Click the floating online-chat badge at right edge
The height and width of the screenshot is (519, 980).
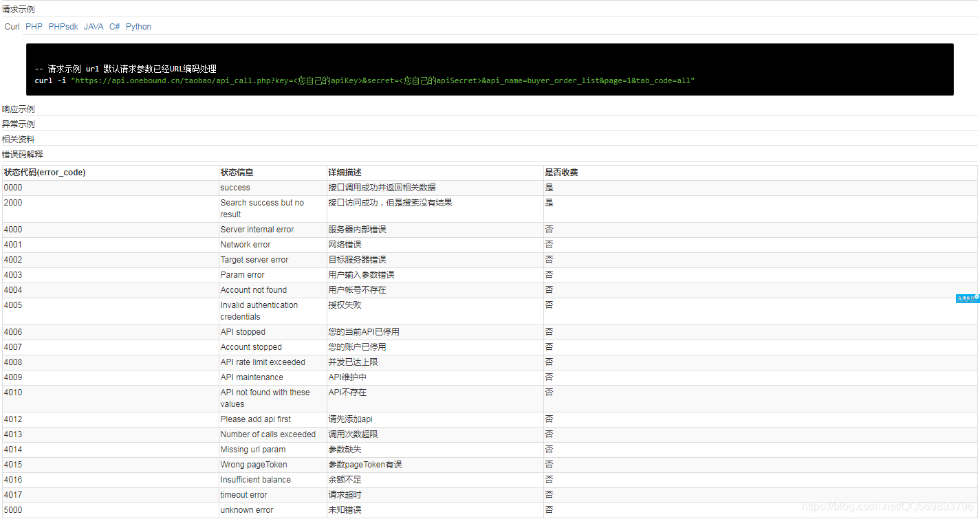pyautogui.click(x=968, y=298)
